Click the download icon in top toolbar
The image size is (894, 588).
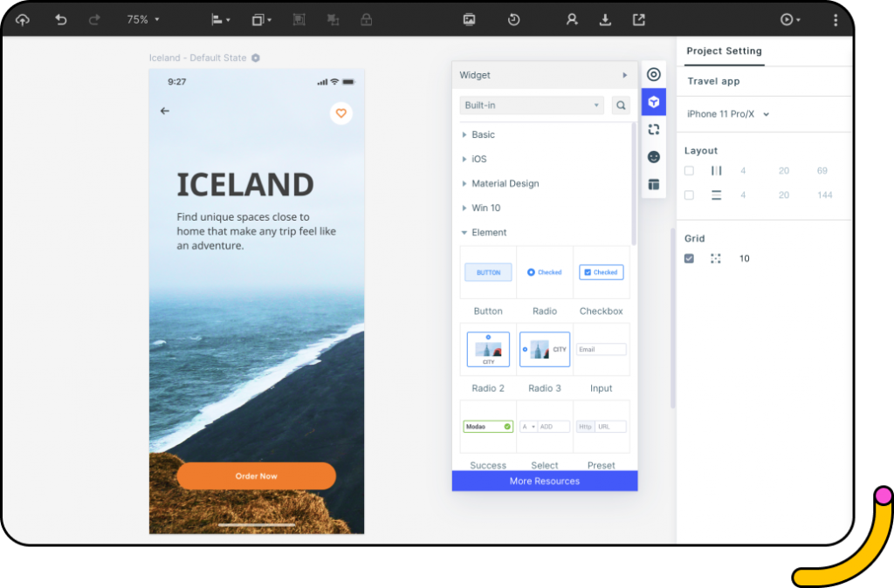(605, 20)
